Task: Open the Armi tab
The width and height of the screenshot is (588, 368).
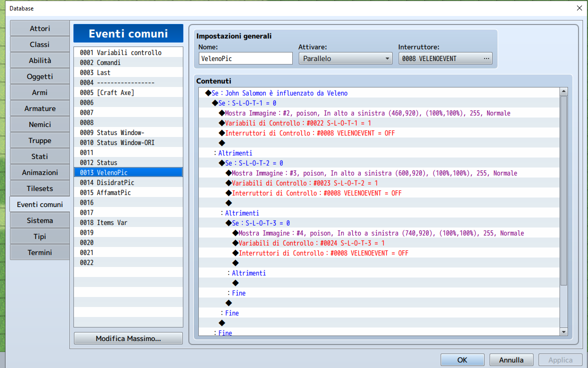Action: [x=40, y=92]
